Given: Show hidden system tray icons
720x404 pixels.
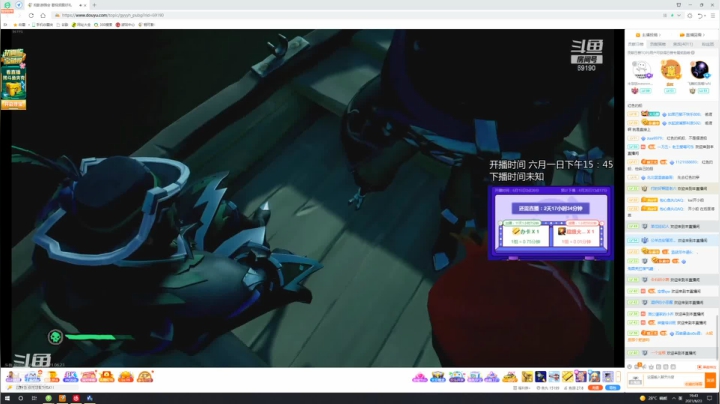Looking at the screenshot, I should pos(674,398).
